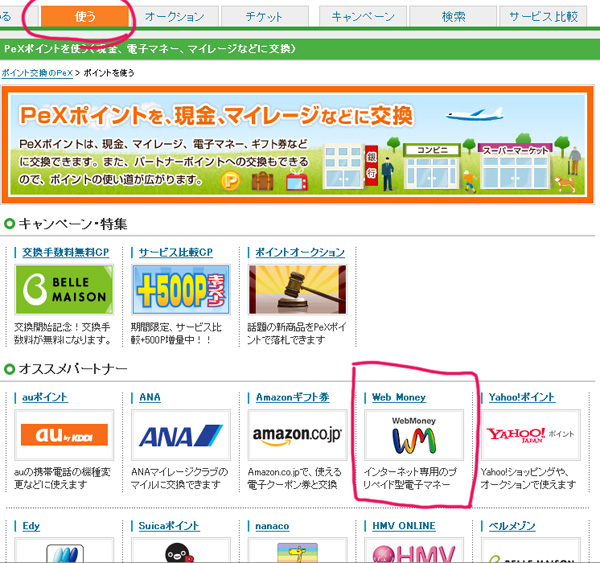Click the text '交換開始記念！交換手'

(x=62, y=327)
